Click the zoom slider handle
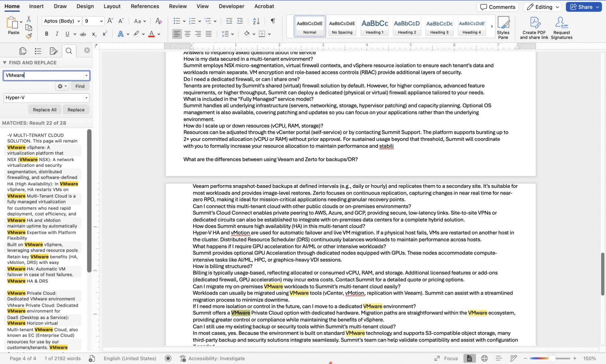The image size is (606, 364). pyautogui.click(x=551, y=358)
